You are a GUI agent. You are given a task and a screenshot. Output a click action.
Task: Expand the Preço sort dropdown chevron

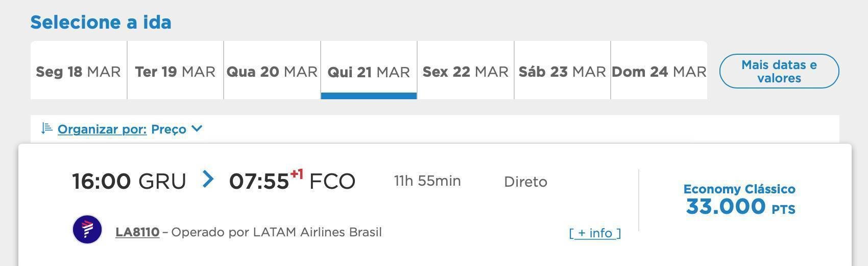[x=197, y=128]
